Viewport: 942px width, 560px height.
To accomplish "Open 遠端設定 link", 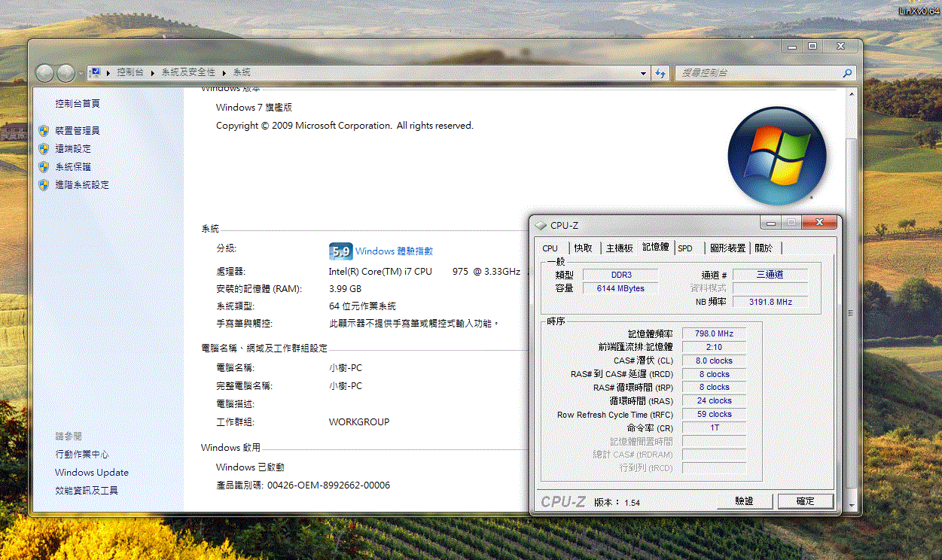I will [x=73, y=149].
